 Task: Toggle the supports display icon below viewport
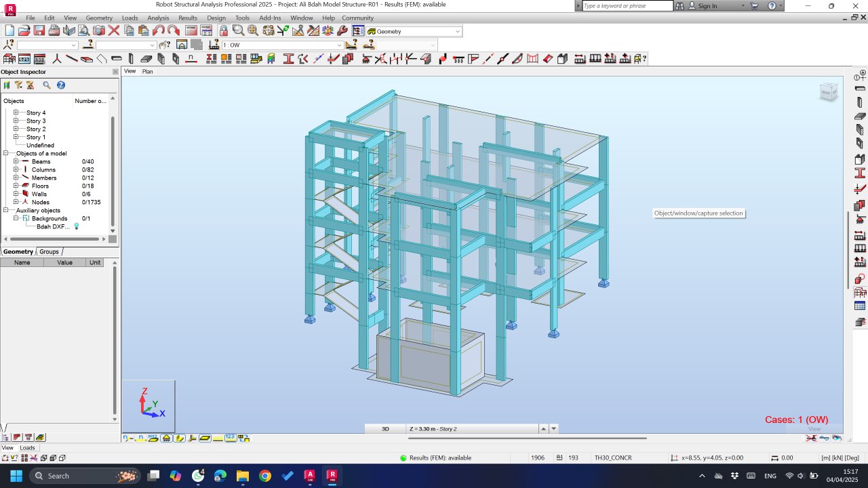tap(166, 439)
